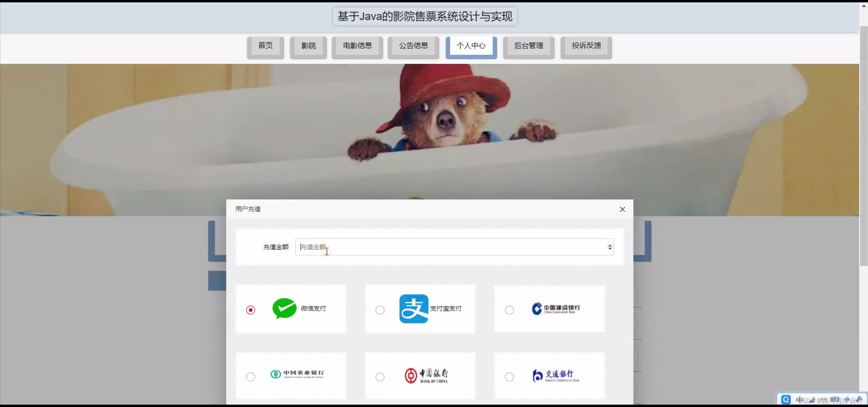This screenshot has width=868, height=407.
Task: Click the 充值金额 spinner arrows
Action: click(x=610, y=247)
